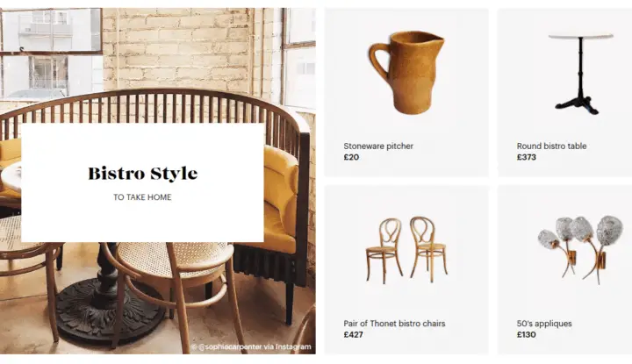Select the £427 chairs price
Image resolution: width=632 pixels, height=364 pixels.
[x=353, y=334]
